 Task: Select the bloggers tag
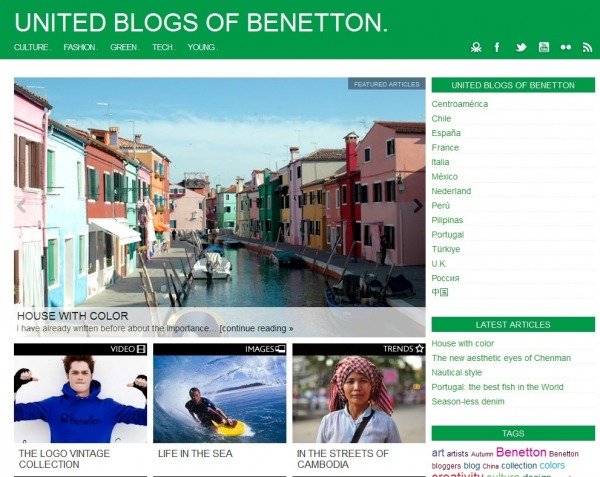click(446, 466)
